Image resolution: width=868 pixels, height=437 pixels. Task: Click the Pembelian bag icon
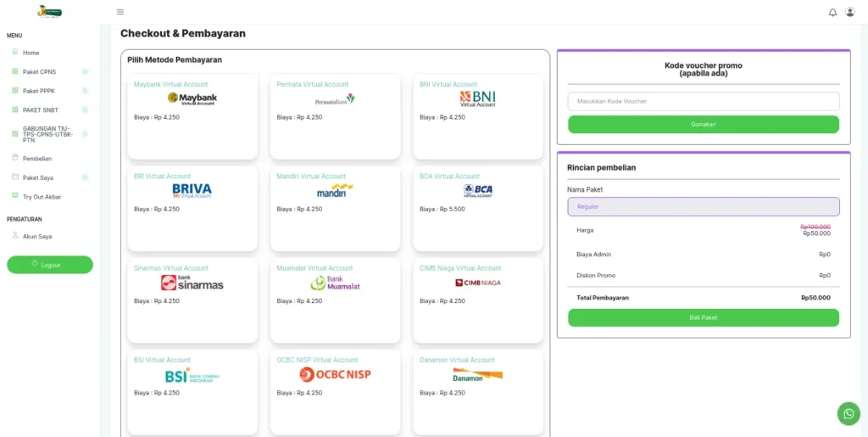[x=15, y=158]
